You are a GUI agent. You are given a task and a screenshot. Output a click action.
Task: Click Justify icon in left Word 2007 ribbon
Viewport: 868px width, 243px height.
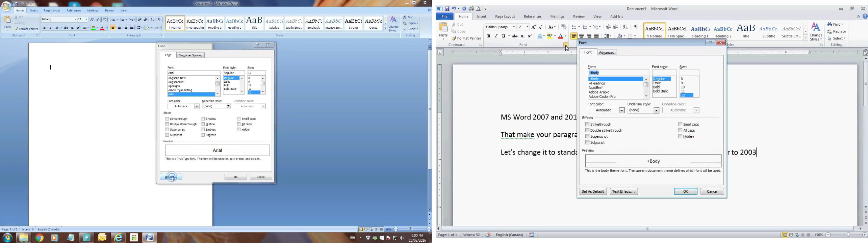point(132,28)
